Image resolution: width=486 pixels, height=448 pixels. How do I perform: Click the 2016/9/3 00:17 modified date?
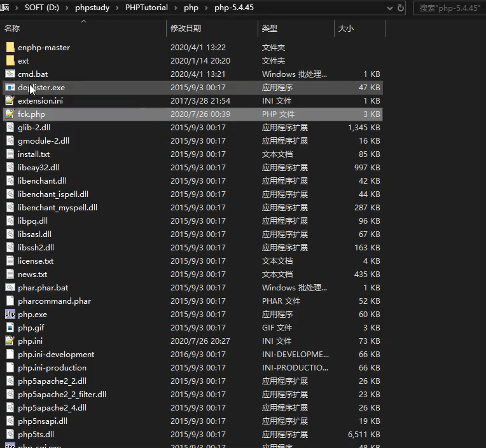click(x=198, y=354)
